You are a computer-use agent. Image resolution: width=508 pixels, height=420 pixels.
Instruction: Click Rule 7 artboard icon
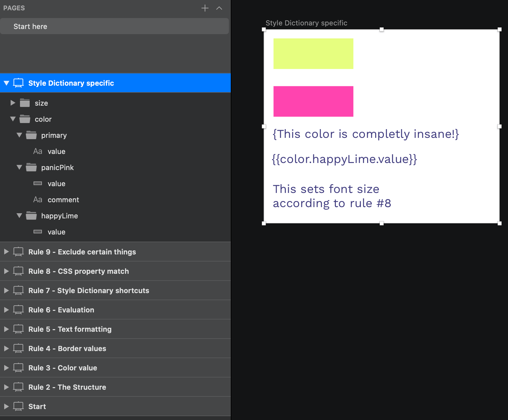(x=18, y=290)
